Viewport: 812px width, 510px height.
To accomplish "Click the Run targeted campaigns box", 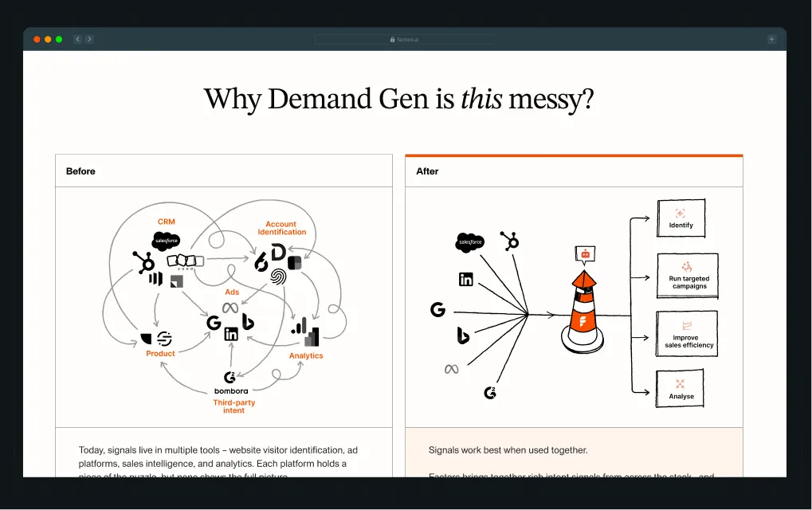I will pos(688,276).
